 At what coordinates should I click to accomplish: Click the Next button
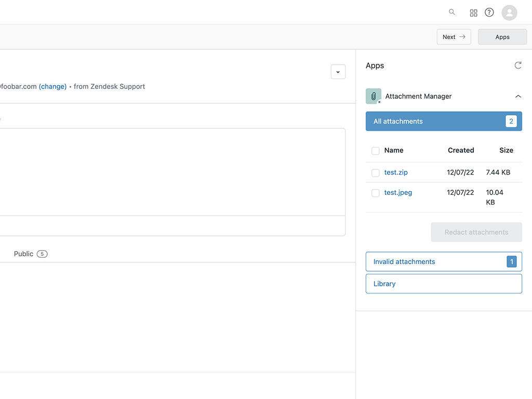(x=454, y=36)
